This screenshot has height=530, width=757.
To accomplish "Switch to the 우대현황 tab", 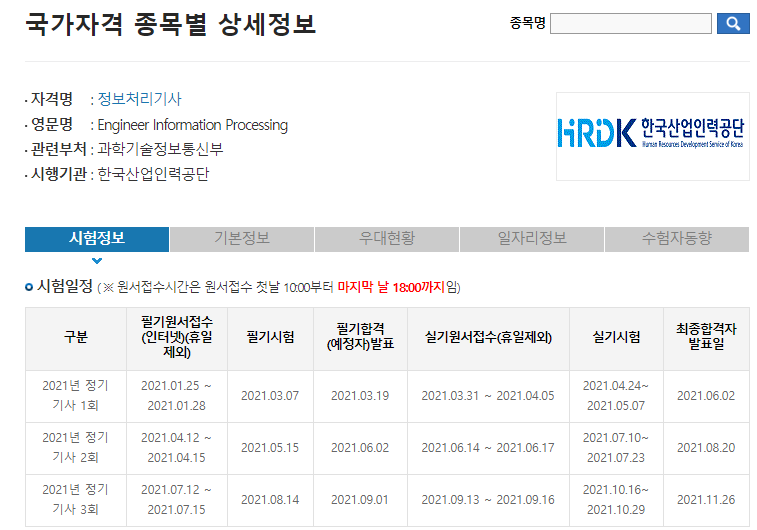I will [x=387, y=238].
